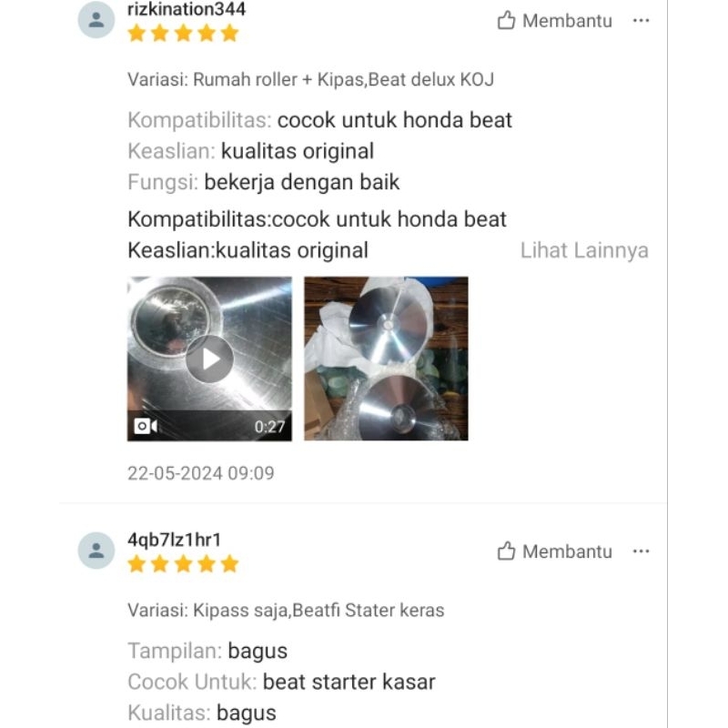Open three-dot menu on rizkination344's review
Image resolution: width=728 pixels, height=728 pixels.
pyautogui.click(x=641, y=20)
